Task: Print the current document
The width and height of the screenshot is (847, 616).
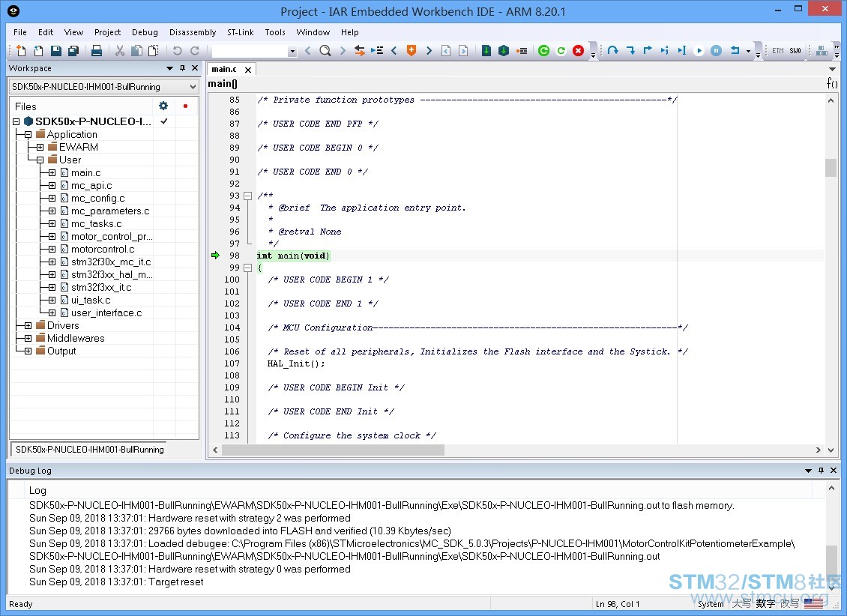Action: coord(97,51)
